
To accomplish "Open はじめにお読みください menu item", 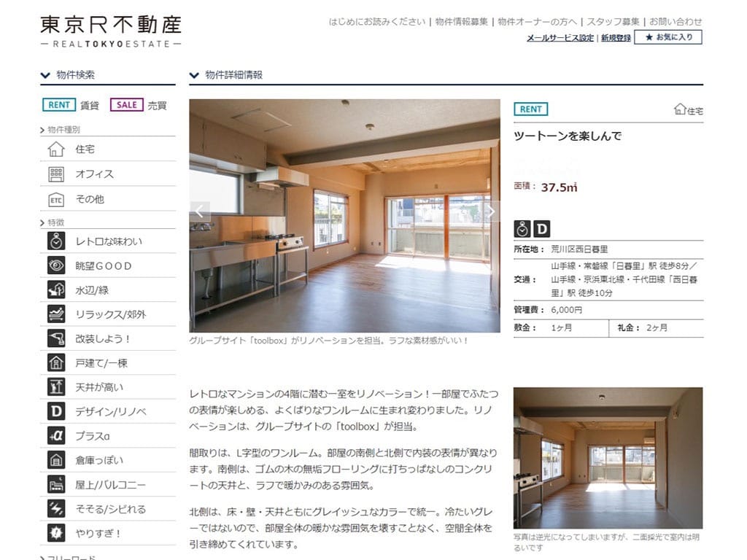I will click(377, 21).
